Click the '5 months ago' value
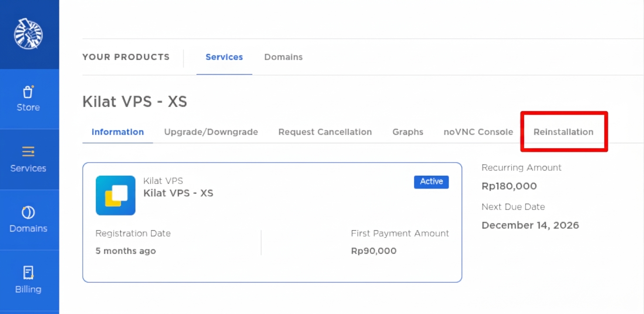 126,251
